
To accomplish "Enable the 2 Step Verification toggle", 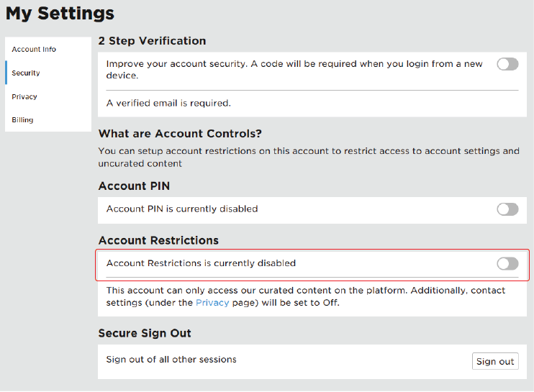I will click(x=507, y=64).
